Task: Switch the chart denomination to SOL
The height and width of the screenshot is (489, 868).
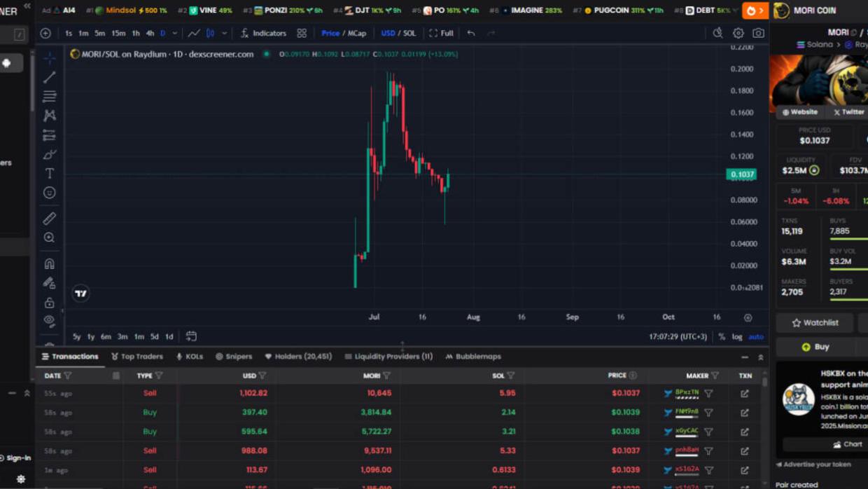Action: pyautogui.click(x=409, y=33)
